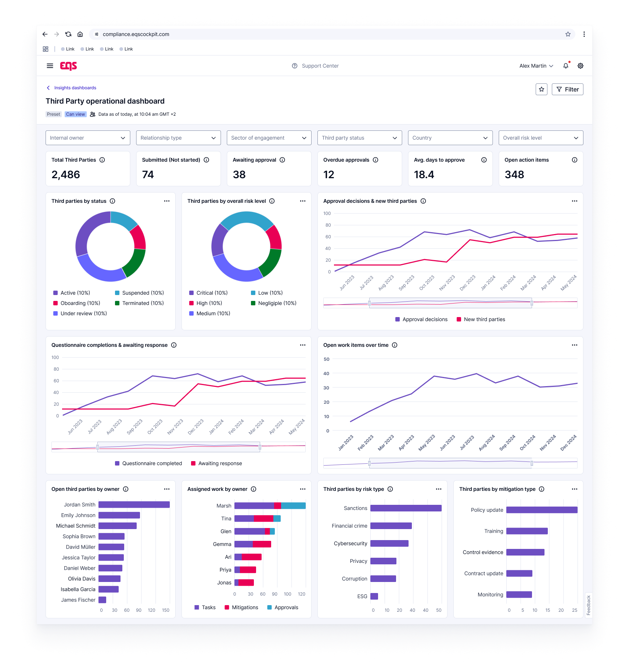Show info for Third parties by risk type
The width and height of the screenshot is (629, 672).
[x=391, y=489]
